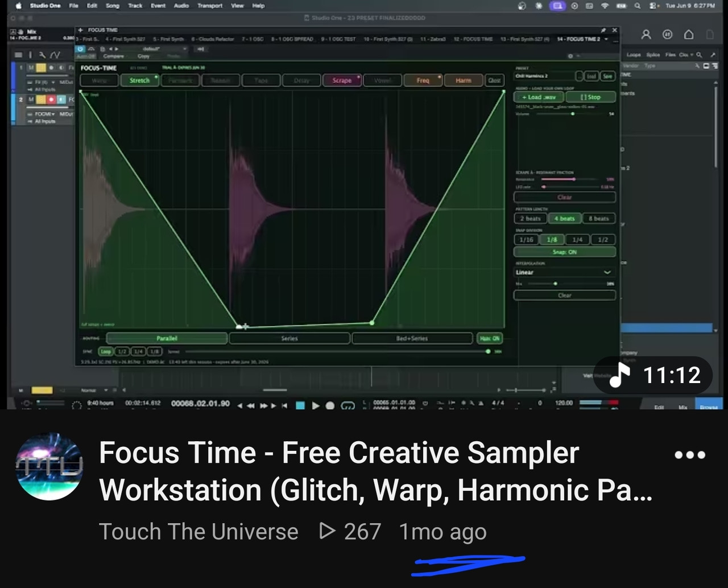Open the video's three-dot options menu
Viewport: 728px width, 588px height.
[x=689, y=455]
